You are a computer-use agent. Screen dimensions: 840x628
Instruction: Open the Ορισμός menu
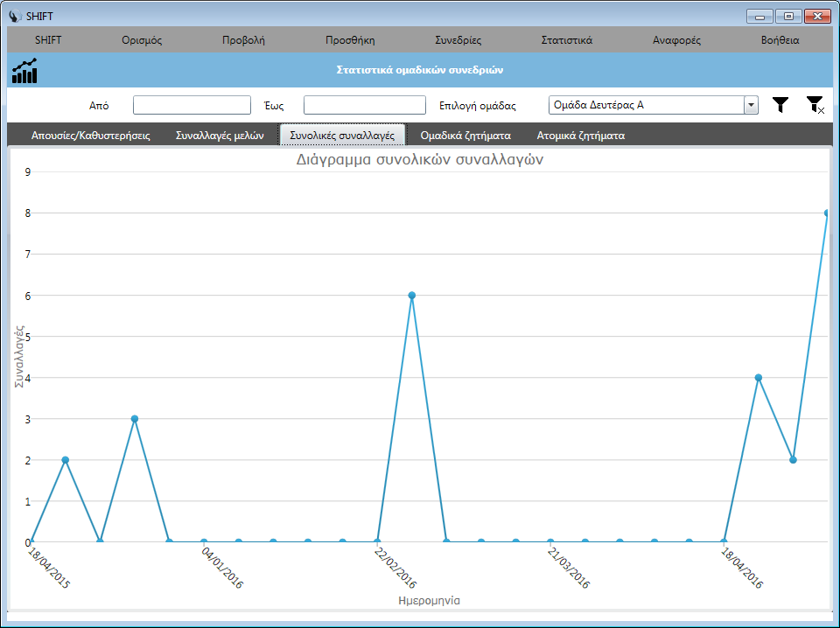click(x=142, y=40)
